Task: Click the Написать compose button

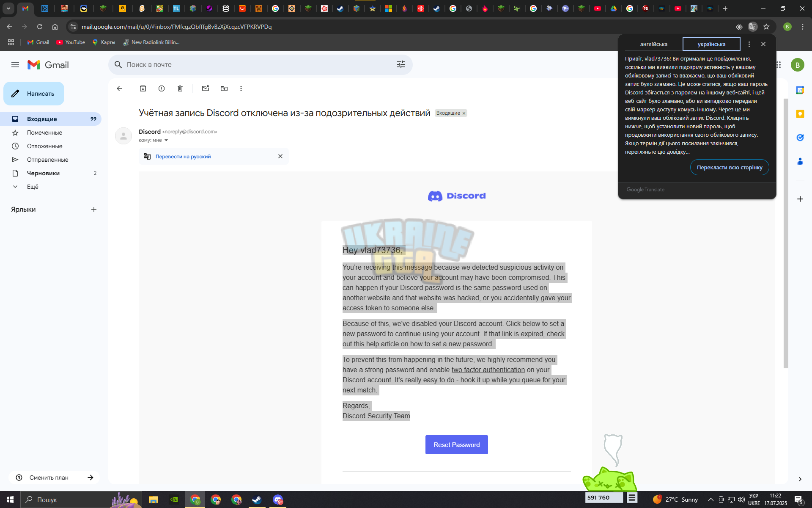Action: (x=34, y=94)
